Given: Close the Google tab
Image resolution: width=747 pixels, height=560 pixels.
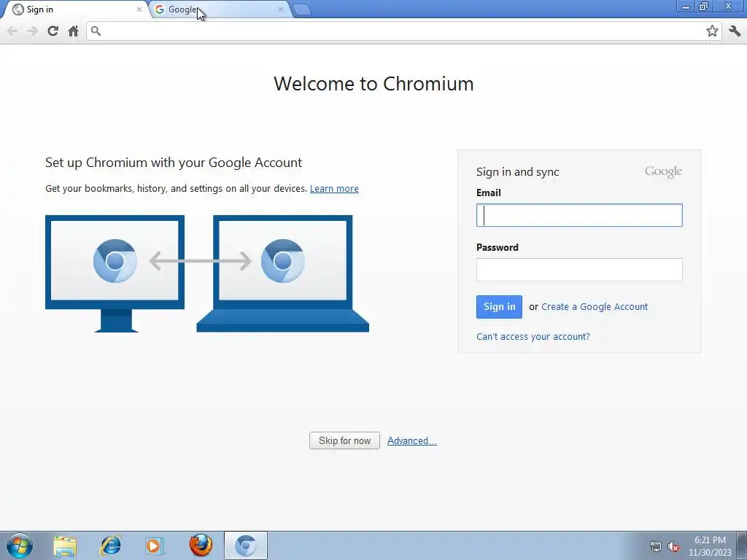Looking at the screenshot, I should [281, 9].
